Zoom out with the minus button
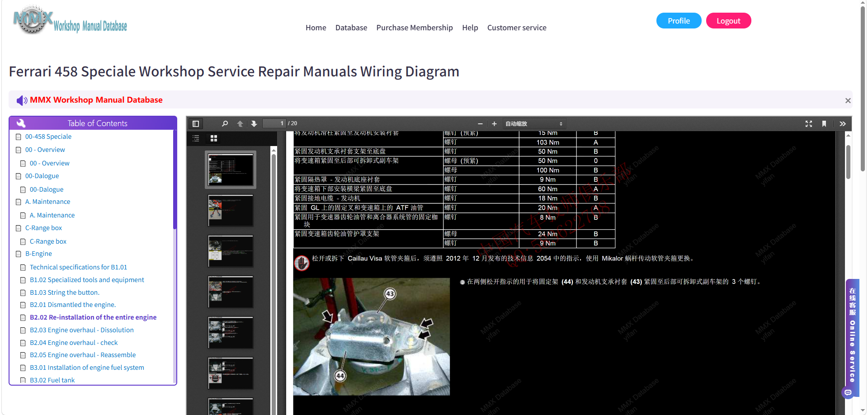 pos(480,124)
